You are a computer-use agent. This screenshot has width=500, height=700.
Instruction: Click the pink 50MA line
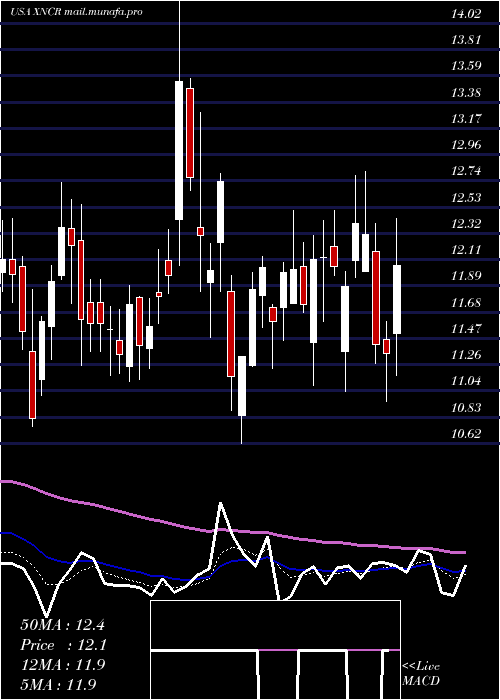[x=232, y=530]
